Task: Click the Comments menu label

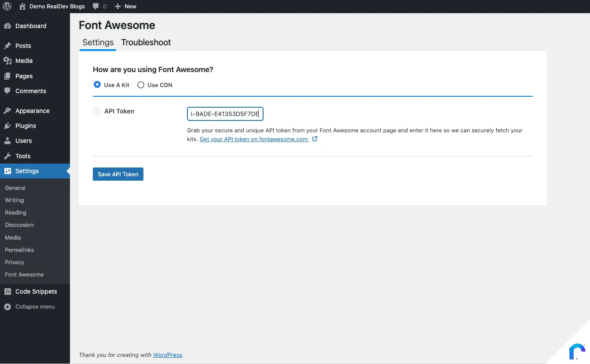Action: point(31,91)
